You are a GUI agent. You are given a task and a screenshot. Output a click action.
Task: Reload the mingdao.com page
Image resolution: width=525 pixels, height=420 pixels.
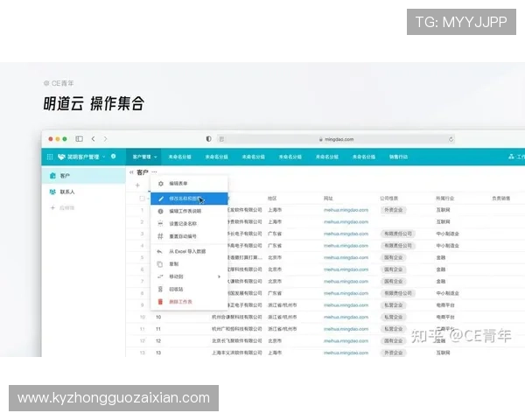(451, 139)
